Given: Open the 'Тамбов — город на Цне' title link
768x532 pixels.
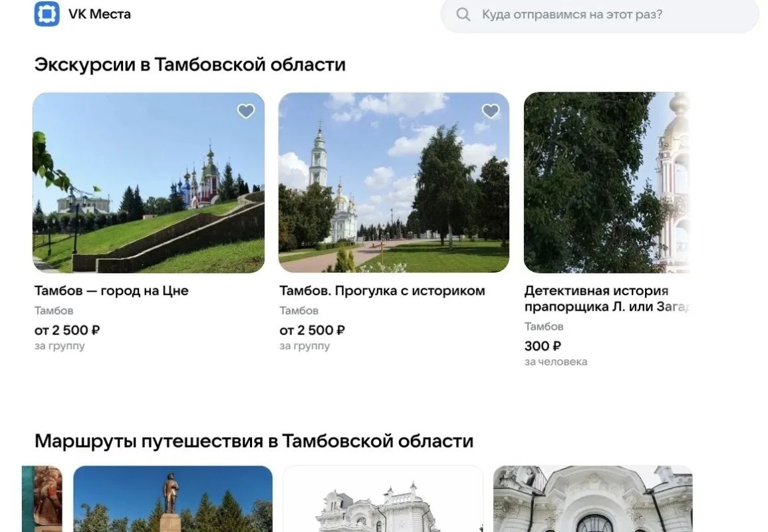Looking at the screenshot, I should [x=111, y=291].
